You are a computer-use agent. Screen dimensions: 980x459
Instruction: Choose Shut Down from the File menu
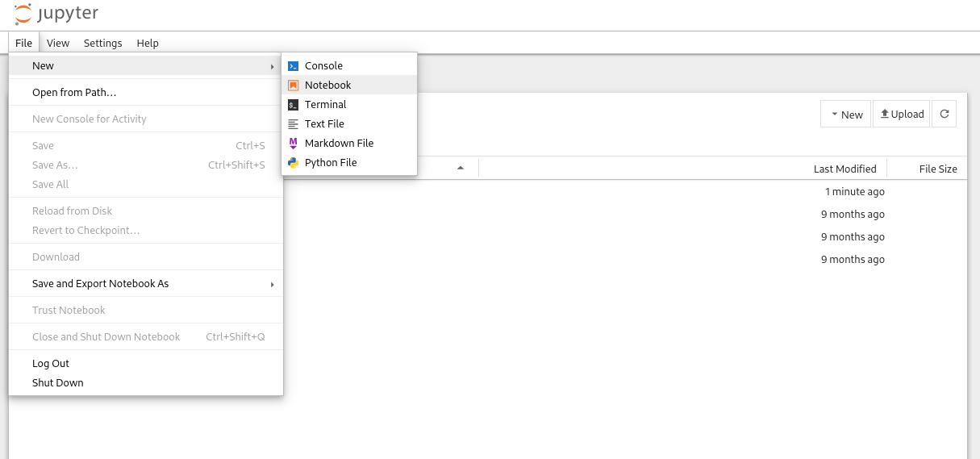[x=58, y=383]
